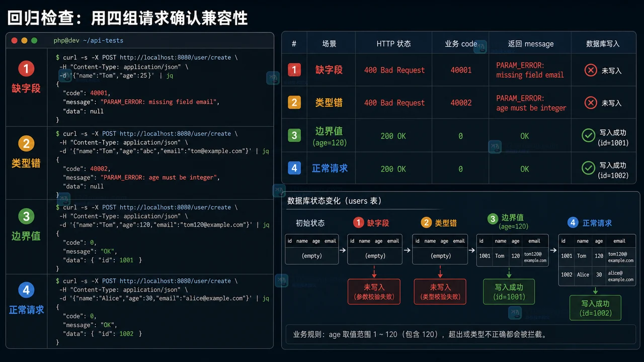The height and width of the screenshot is (362, 644).
Task: Click the red X icon in 缺字段 table row
Action: coord(591,70)
